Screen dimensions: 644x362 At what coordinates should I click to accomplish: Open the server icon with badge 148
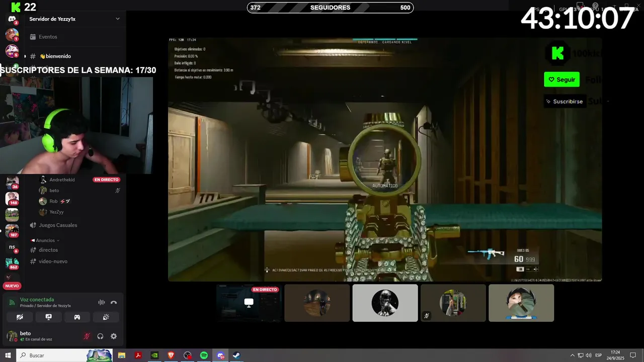click(12, 199)
